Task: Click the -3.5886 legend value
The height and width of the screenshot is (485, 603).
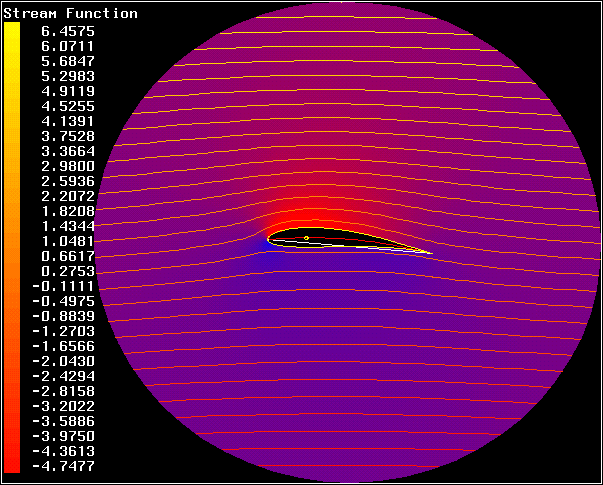Action: pos(63,421)
